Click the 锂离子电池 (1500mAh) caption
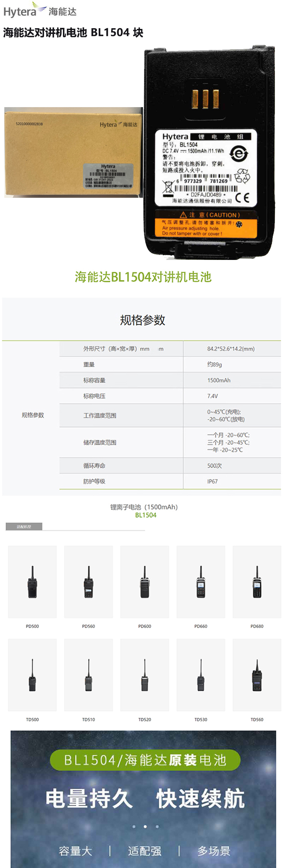 (144, 507)
